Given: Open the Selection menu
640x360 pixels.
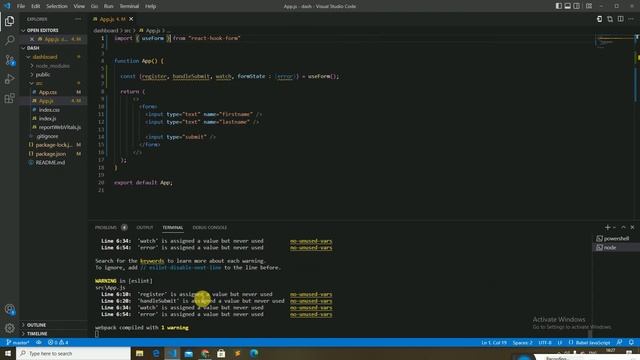Looking at the screenshot, I should (57, 6).
